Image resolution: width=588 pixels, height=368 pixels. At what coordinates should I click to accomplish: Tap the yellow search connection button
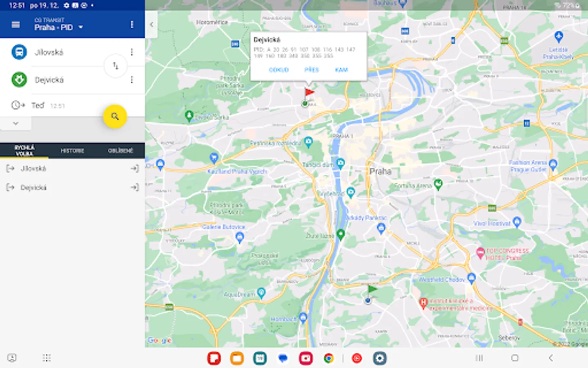coord(115,117)
